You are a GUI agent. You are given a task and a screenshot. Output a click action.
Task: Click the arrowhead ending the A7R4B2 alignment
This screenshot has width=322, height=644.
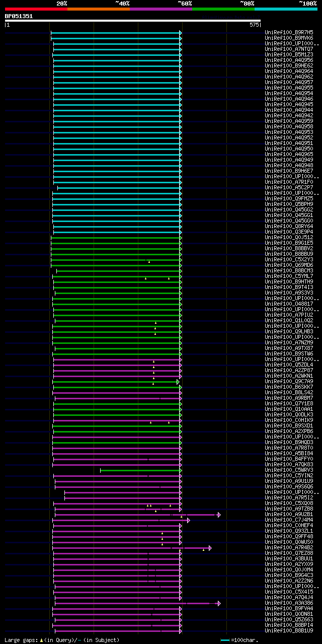click(210, 548)
